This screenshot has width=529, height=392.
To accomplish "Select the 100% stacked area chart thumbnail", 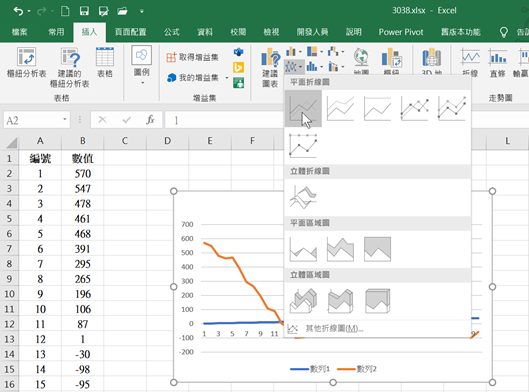I will [x=378, y=249].
